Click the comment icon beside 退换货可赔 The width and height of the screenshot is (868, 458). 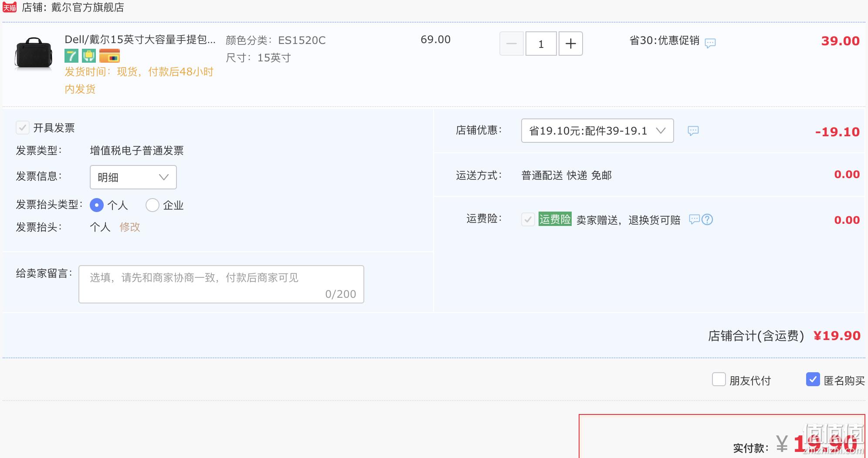point(694,219)
